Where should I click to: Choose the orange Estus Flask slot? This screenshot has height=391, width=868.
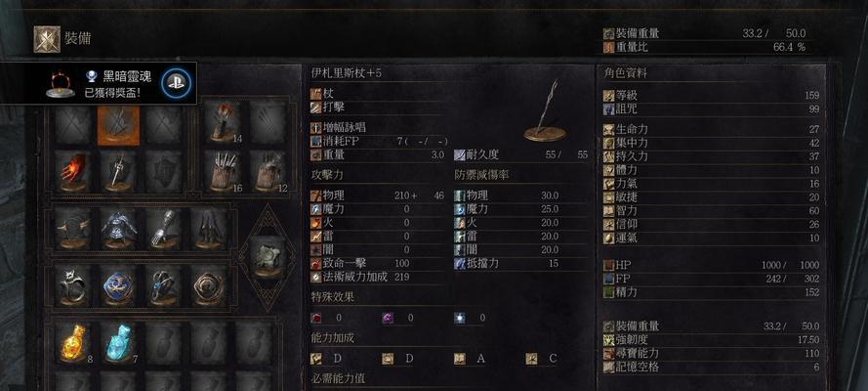73,343
